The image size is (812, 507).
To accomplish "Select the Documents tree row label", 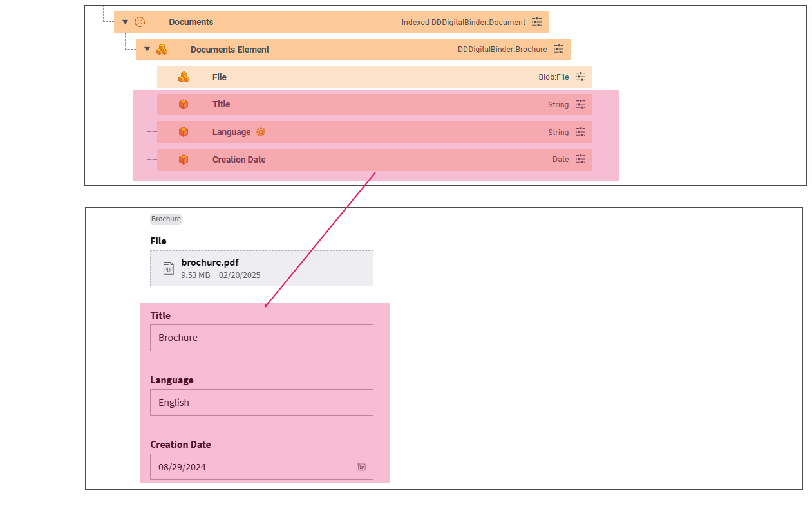I will tap(191, 22).
